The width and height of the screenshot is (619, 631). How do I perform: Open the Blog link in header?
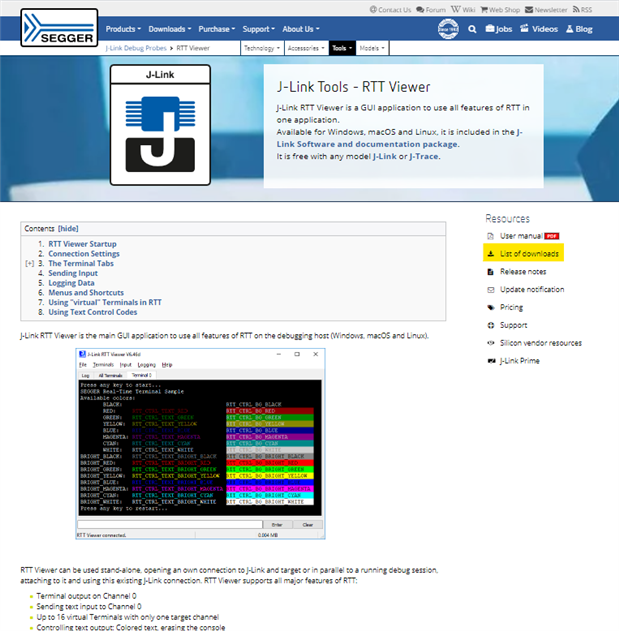(x=579, y=29)
